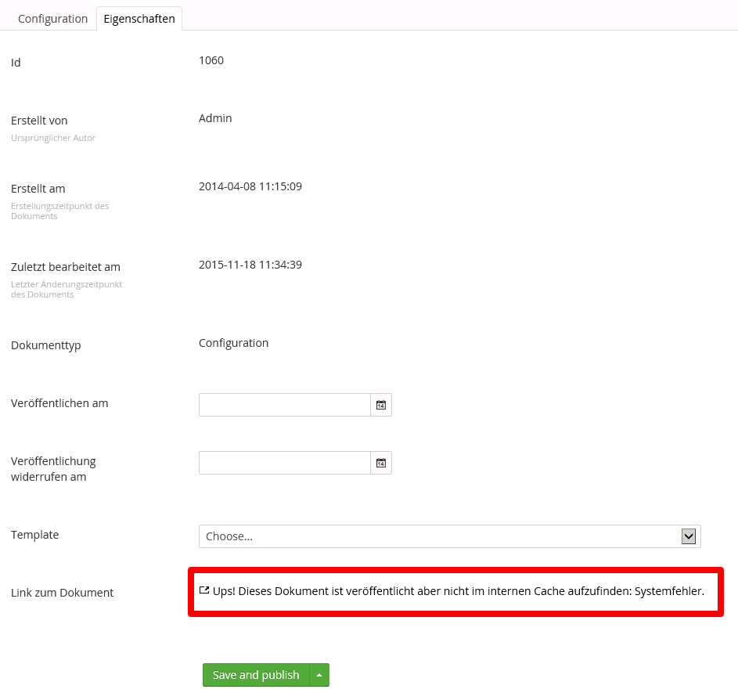Open calendar for Veröffentlichen am

point(381,405)
